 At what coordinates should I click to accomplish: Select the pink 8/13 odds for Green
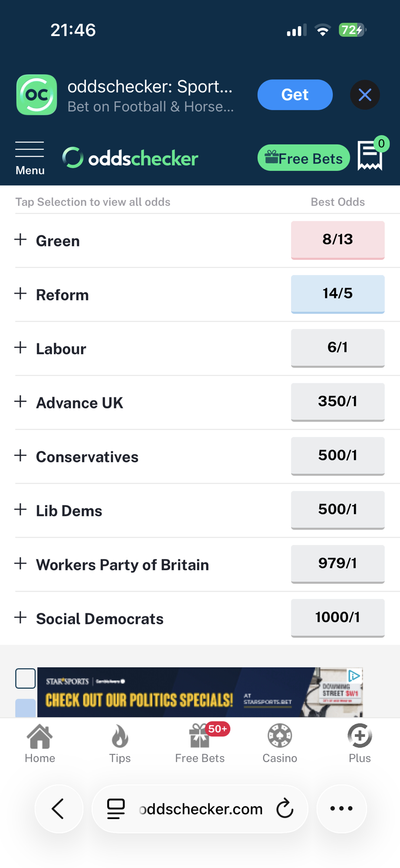pos(338,240)
